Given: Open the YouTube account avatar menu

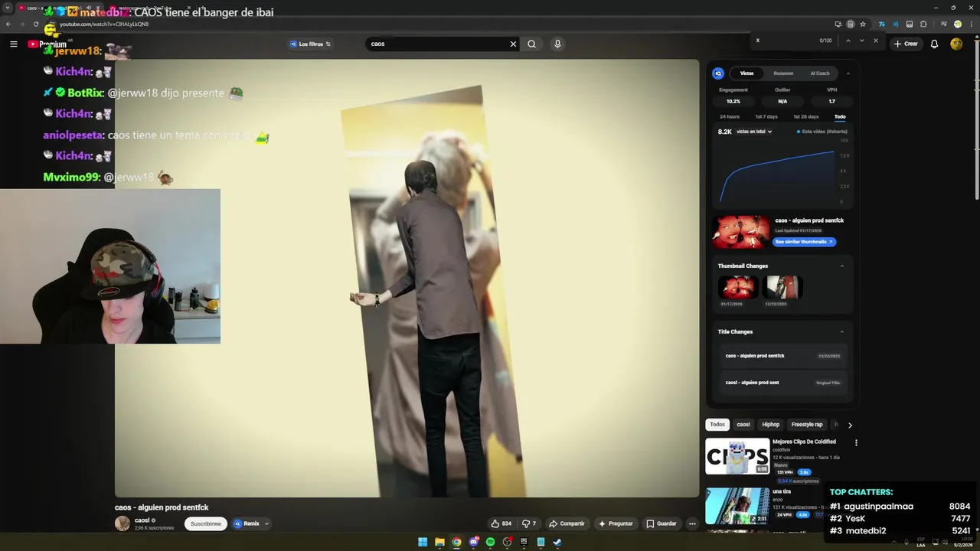Looking at the screenshot, I should point(956,44).
